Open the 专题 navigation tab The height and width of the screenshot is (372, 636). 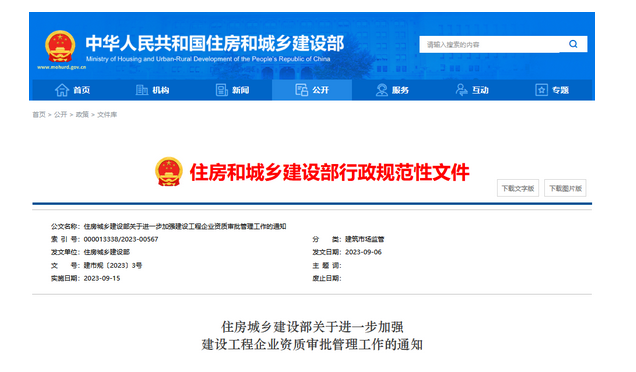point(552,90)
